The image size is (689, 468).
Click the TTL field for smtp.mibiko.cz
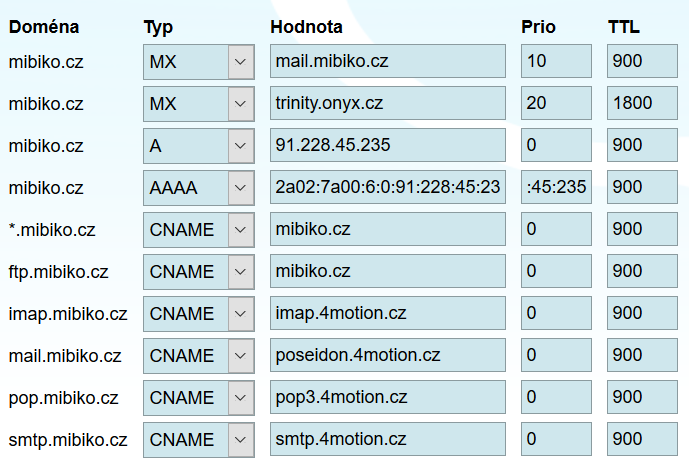[642, 440]
